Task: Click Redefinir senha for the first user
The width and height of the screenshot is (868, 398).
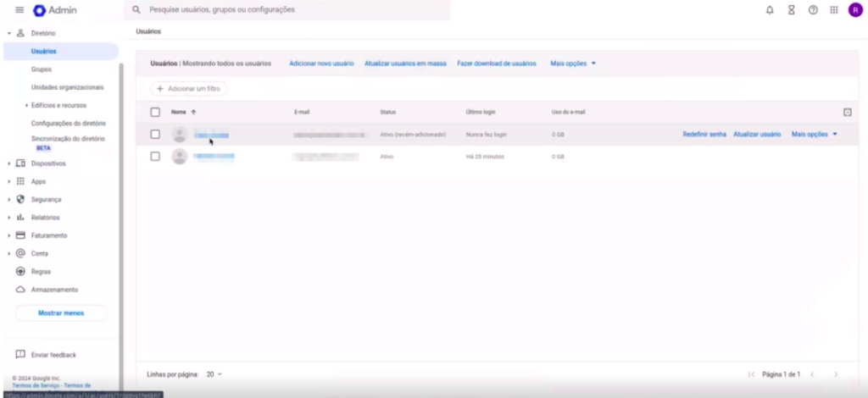Action: click(x=704, y=134)
